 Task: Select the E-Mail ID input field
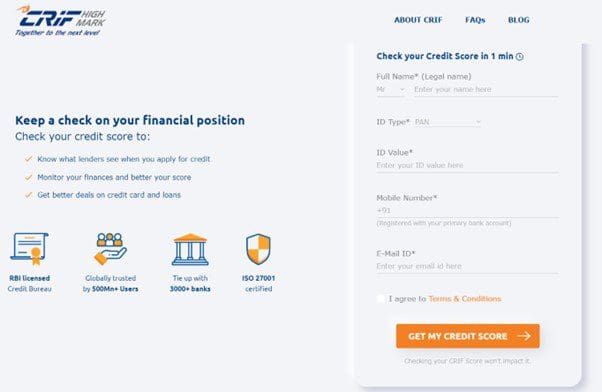pos(467,266)
